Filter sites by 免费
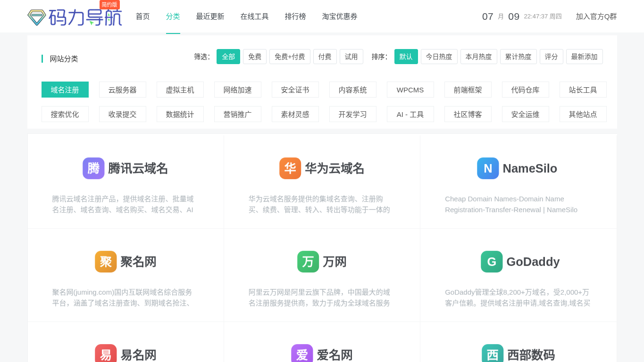The width and height of the screenshot is (644, 362). 255,57
